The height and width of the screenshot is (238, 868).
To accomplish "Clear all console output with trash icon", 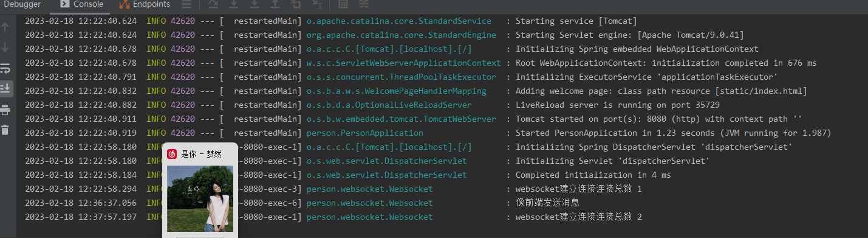I will pyautogui.click(x=5, y=130).
